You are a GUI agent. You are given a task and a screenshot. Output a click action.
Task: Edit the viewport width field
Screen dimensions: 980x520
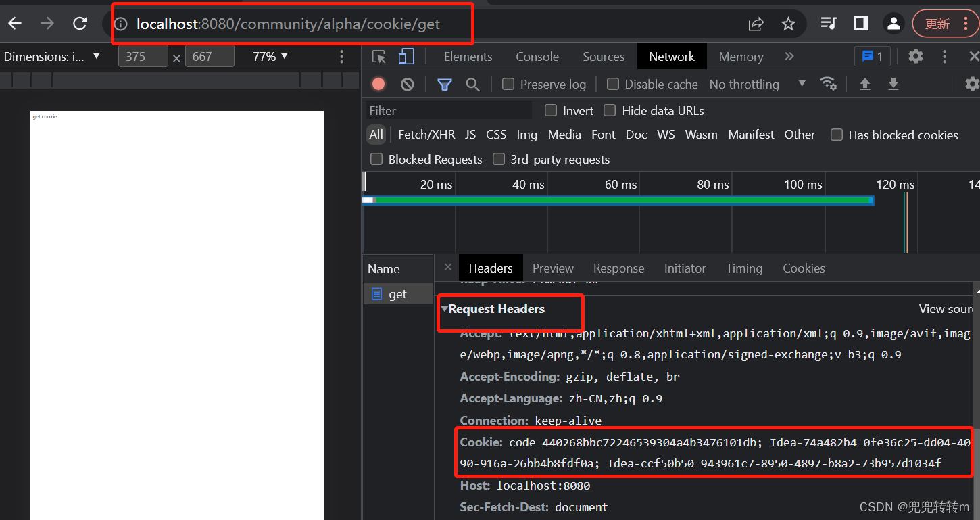143,57
